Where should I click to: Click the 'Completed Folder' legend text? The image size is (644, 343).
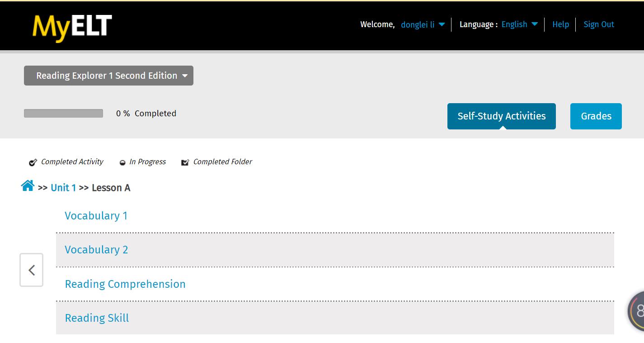click(223, 162)
